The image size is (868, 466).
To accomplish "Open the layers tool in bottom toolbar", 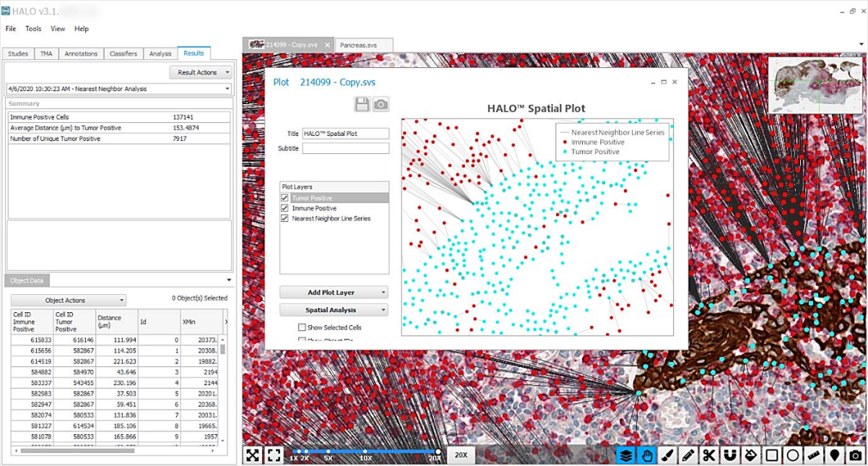I will pos(626,455).
